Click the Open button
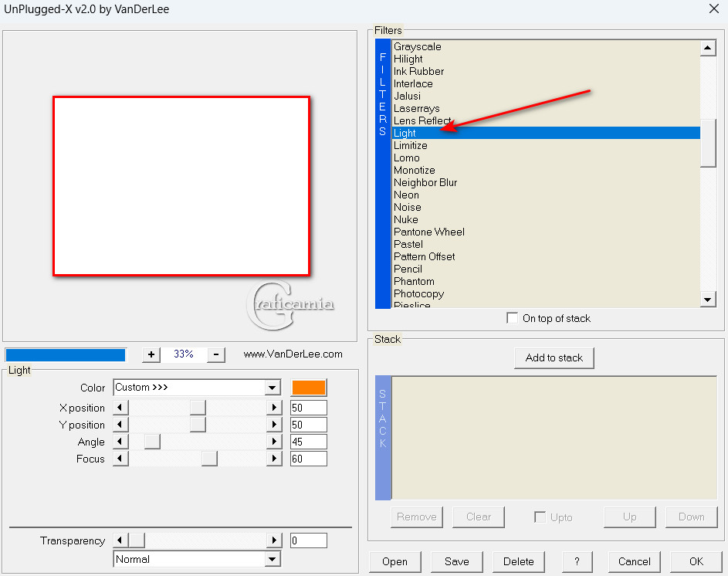Image resolution: width=728 pixels, height=576 pixels. (395, 561)
